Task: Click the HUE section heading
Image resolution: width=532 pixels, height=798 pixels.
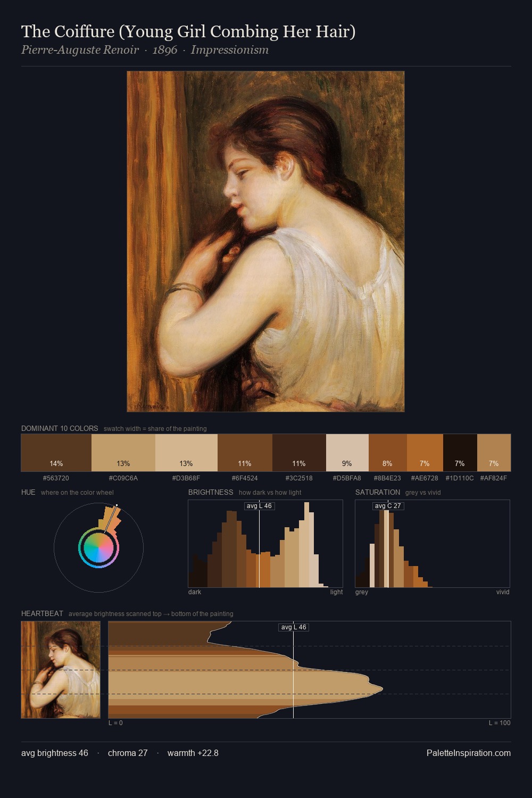Action: (x=28, y=492)
